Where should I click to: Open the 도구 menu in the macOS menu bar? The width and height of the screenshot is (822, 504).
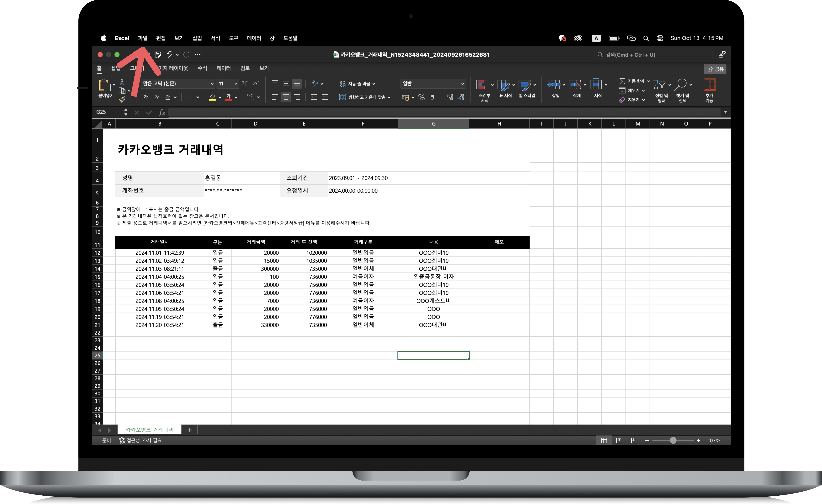click(234, 38)
